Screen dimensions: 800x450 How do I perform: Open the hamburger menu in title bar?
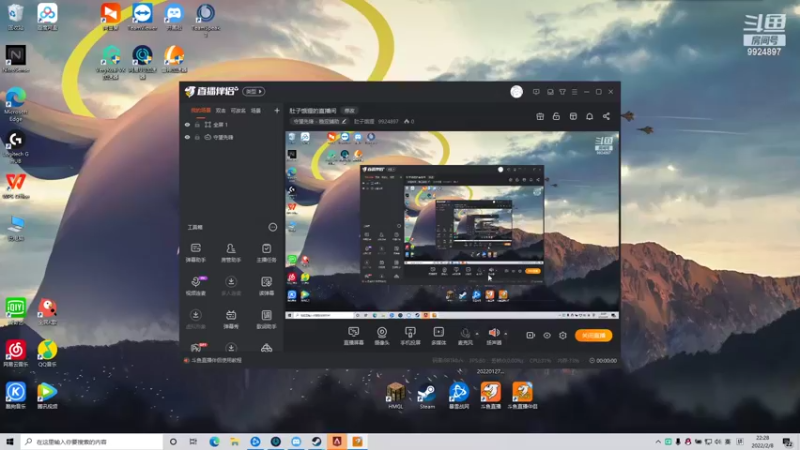point(574,92)
